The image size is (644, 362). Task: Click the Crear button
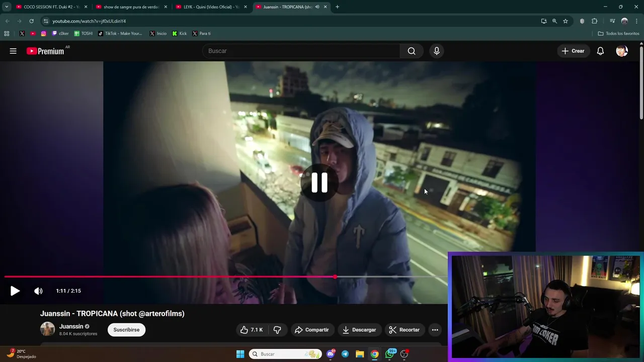573,51
